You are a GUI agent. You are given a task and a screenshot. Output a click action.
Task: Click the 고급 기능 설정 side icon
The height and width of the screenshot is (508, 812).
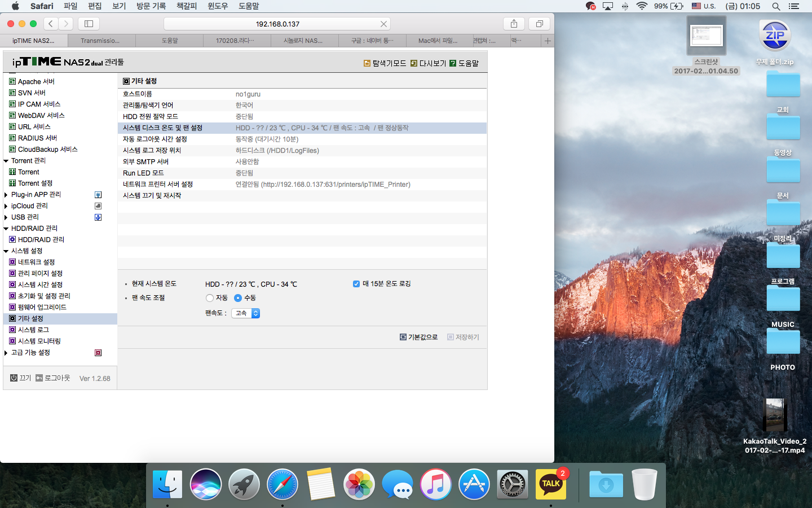(98, 353)
